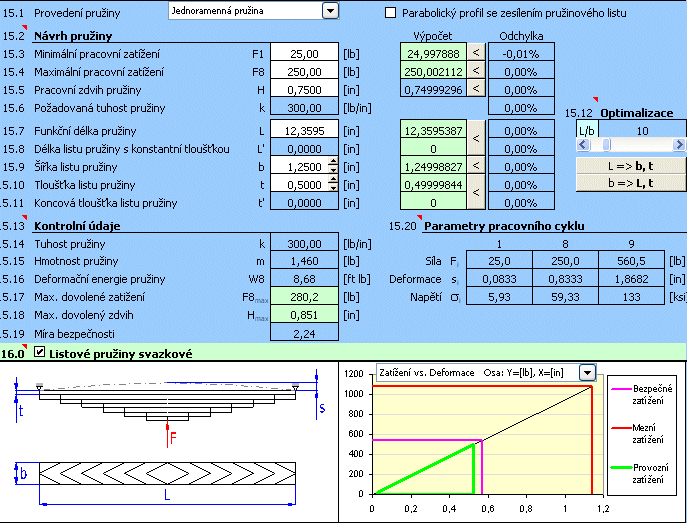Click the deformation cell 1,8682
The image size is (687, 523).
point(631,279)
